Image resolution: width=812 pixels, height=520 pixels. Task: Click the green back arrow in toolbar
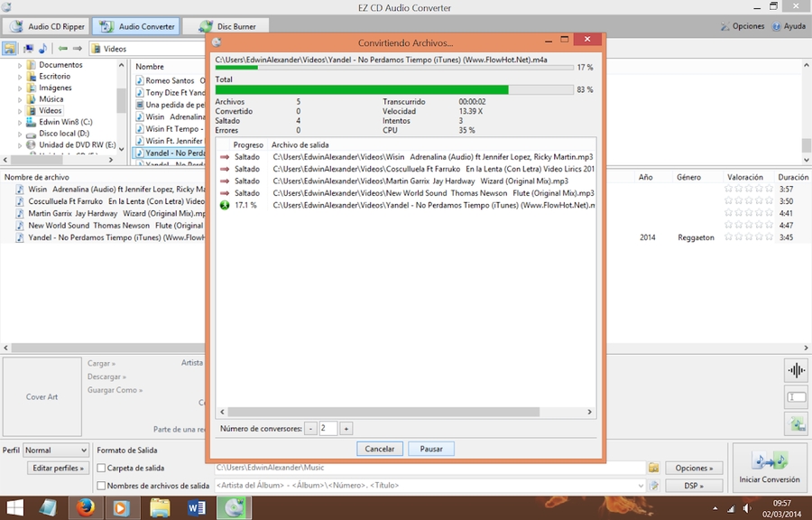pos(61,48)
